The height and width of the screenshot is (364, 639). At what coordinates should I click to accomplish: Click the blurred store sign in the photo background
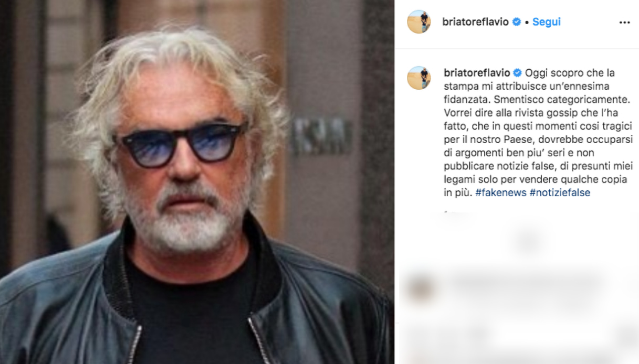click(322, 136)
